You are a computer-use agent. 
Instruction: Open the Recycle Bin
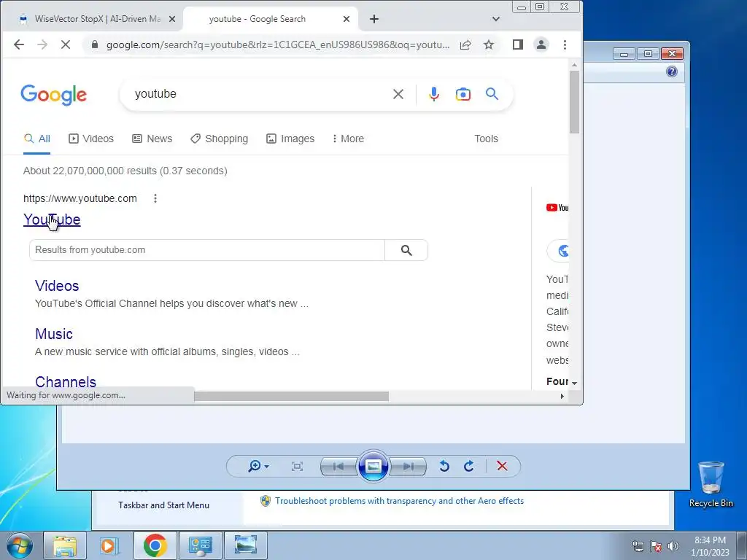tap(711, 484)
